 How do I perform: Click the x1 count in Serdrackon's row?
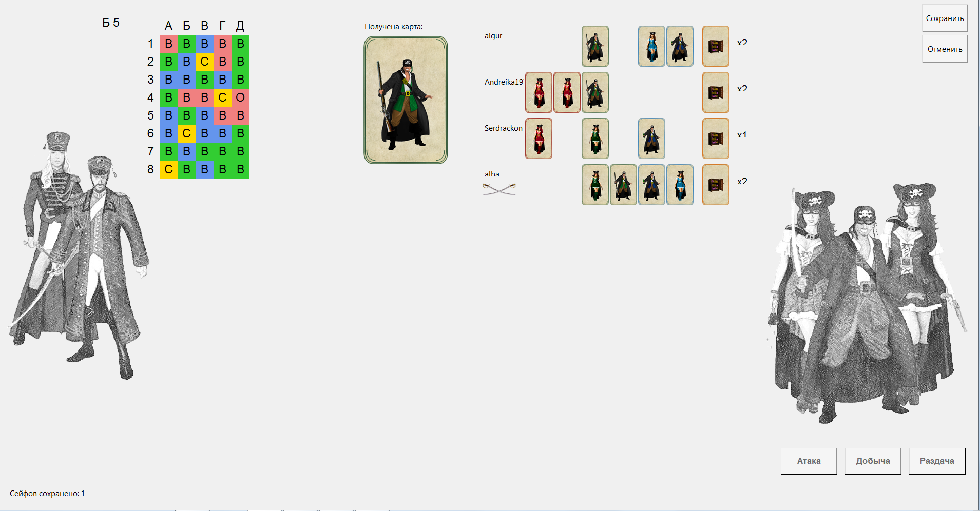(x=742, y=135)
